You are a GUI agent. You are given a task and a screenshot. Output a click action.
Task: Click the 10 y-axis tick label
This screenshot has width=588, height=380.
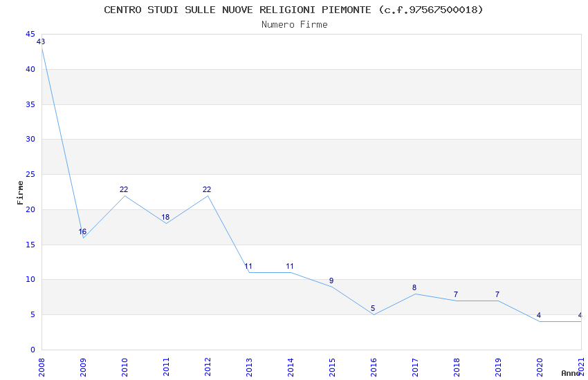(x=30, y=279)
